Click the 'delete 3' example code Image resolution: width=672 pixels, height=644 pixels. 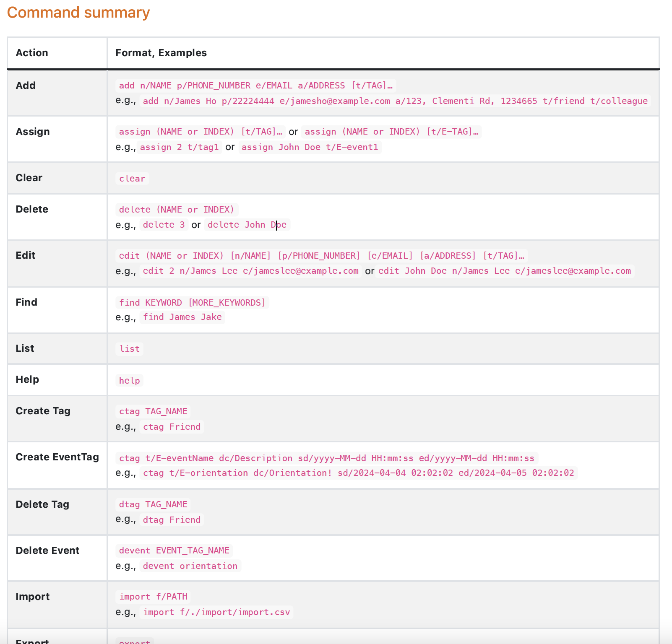point(164,225)
